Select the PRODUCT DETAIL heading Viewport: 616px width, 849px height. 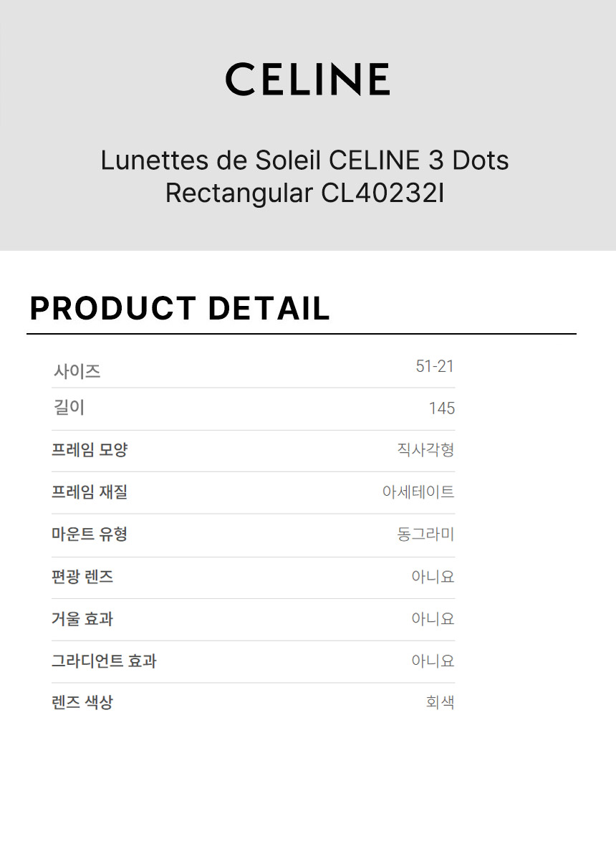180,308
